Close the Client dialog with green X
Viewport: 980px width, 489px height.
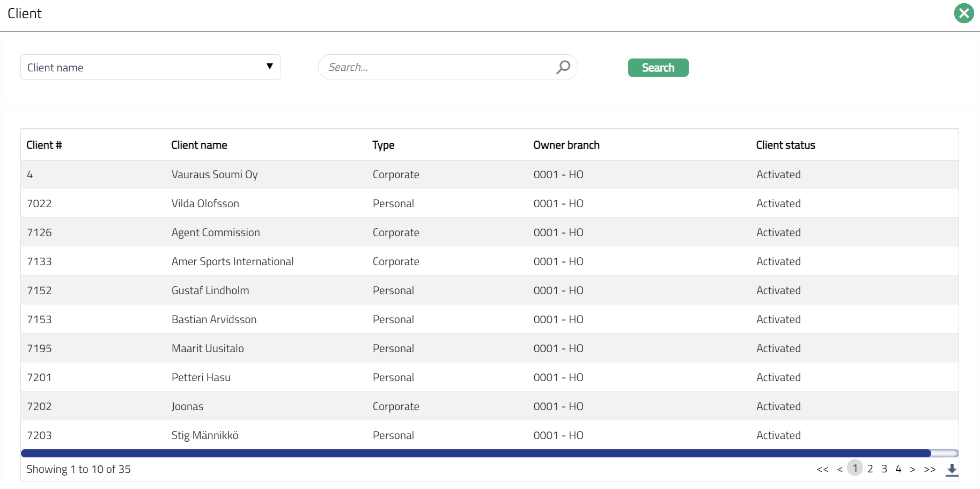pos(963,13)
